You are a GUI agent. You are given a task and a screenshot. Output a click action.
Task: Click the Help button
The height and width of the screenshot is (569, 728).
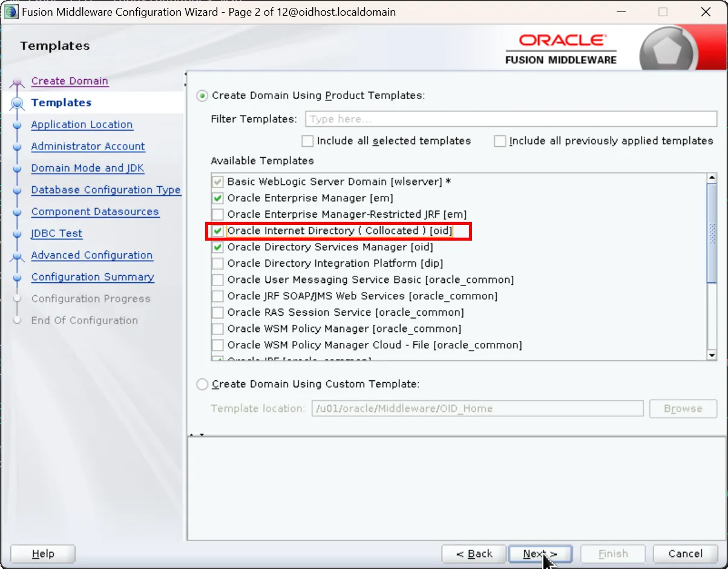(x=43, y=554)
